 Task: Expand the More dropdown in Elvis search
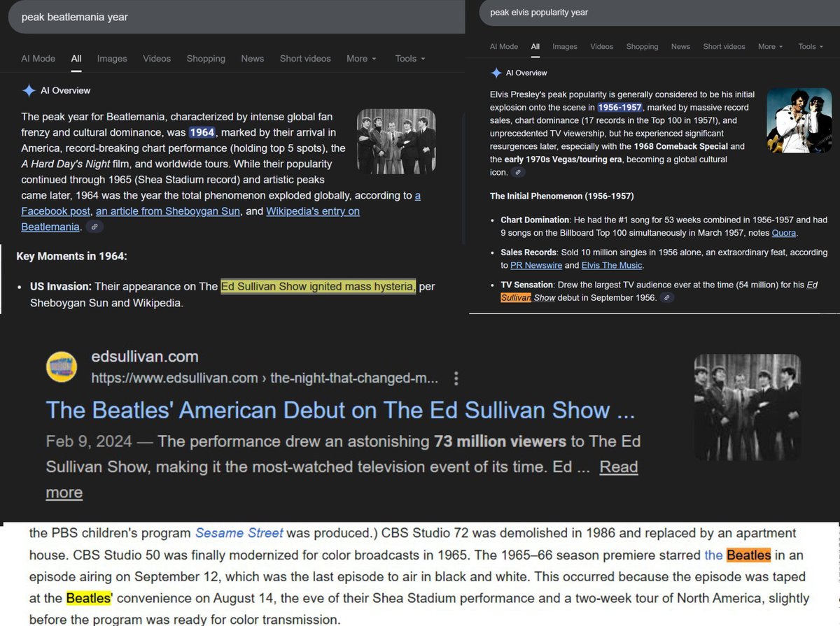(x=771, y=47)
